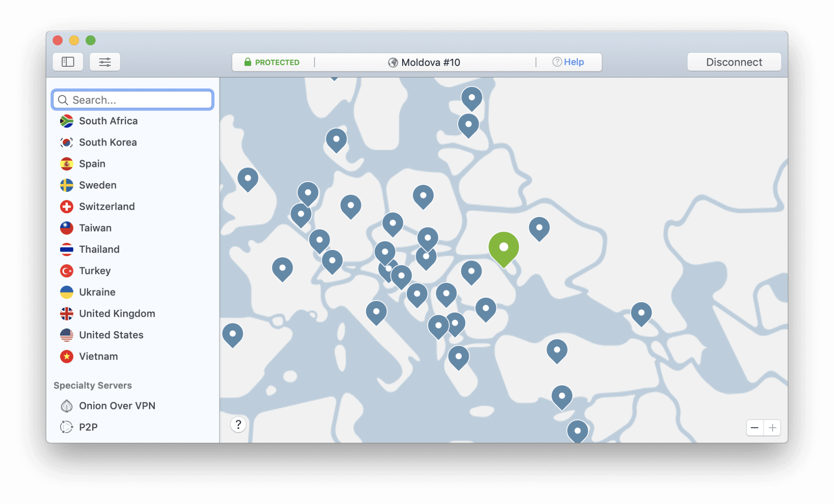Screen dimensions: 834x504
Task: Open the settings sliders icon
Action: (x=105, y=62)
